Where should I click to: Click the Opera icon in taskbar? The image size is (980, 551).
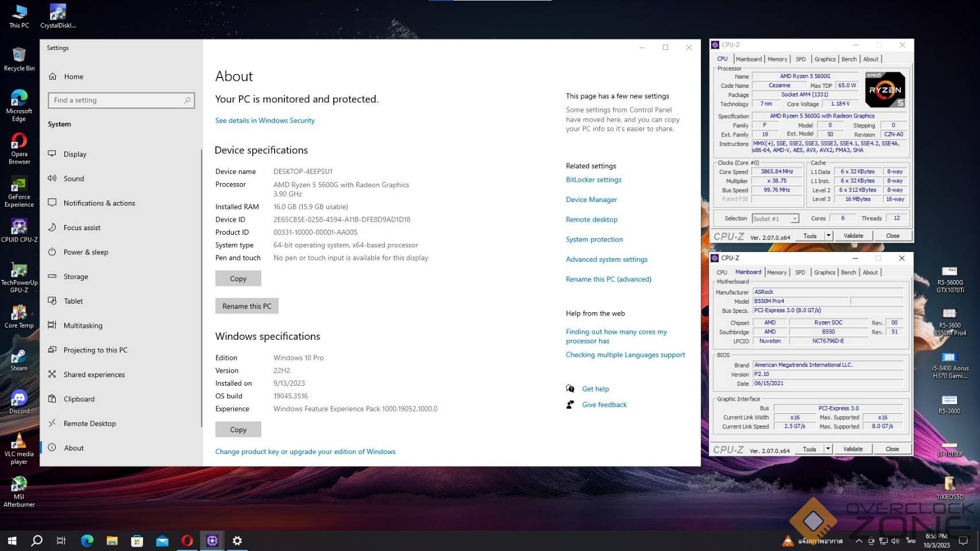(x=187, y=541)
